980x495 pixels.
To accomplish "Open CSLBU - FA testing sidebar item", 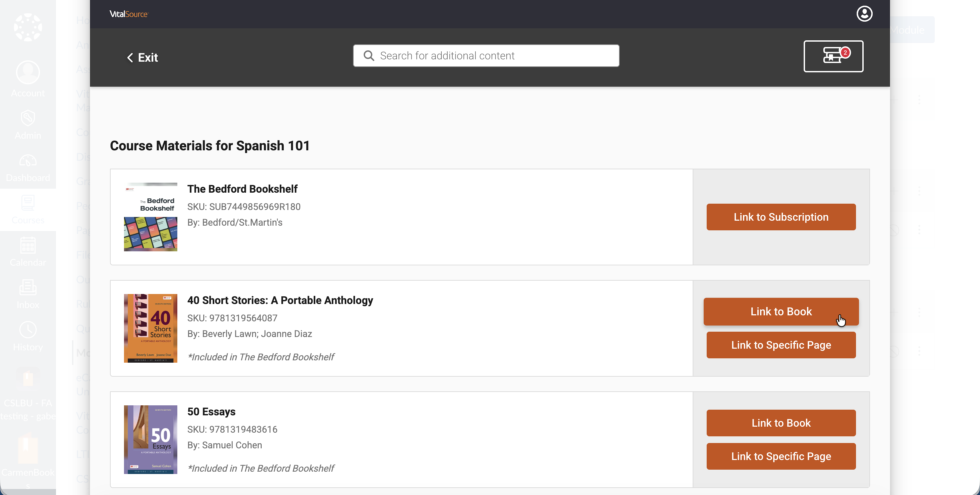I will pyautogui.click(x=28, y=394).
